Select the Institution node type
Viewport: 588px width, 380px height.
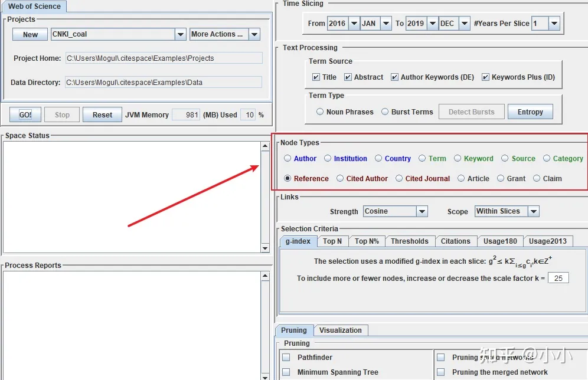click(x=328, y=158)
